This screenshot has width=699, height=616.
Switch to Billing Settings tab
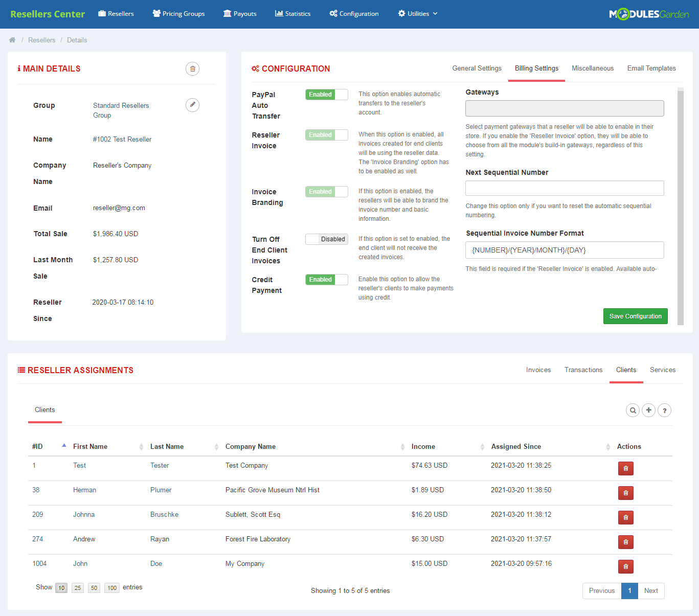click(x=536, y=69)
